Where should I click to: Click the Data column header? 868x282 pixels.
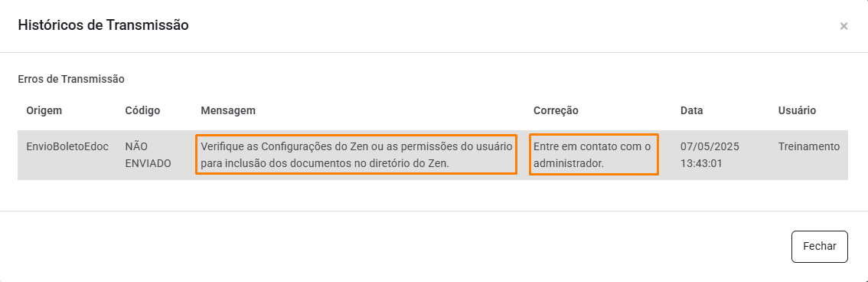point(691,110)
